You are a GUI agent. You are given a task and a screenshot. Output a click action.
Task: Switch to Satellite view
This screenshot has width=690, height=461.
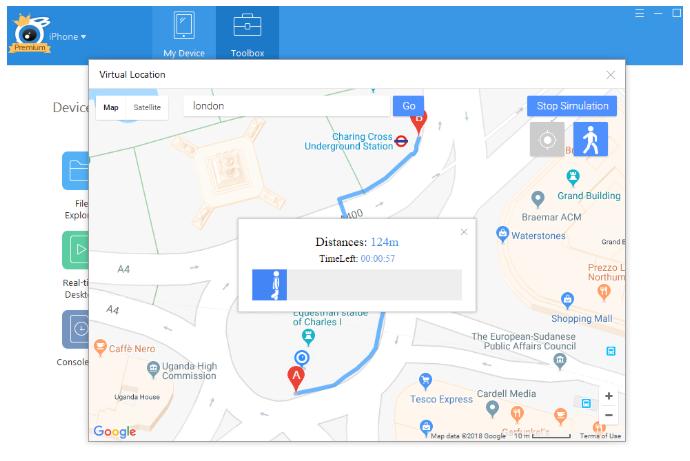(x=147, y=107)
